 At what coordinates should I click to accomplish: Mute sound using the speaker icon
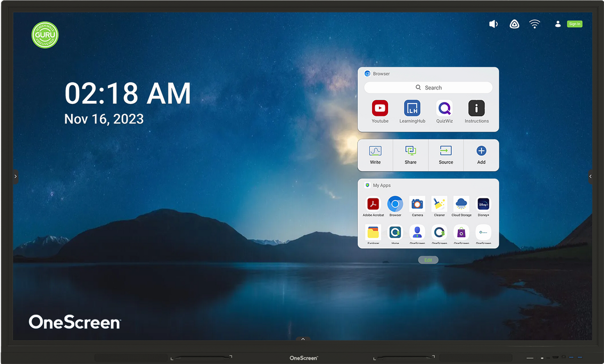click(493, 24)
